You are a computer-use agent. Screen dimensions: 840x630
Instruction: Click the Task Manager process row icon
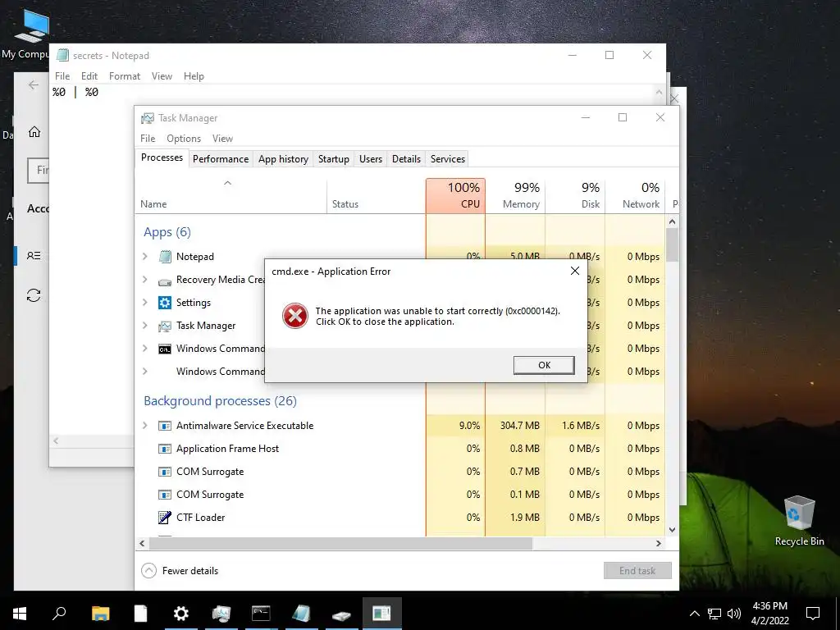point(165,326)
